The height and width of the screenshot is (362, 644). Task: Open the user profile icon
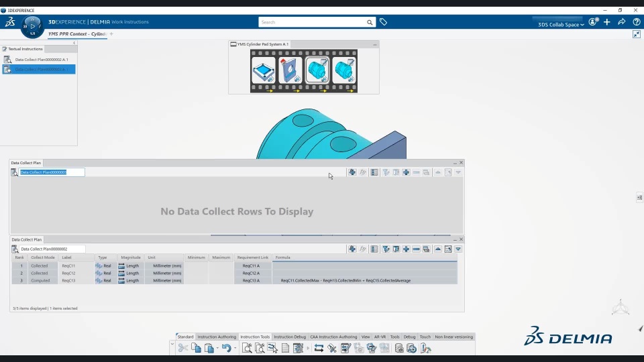(x=593, y=21)
